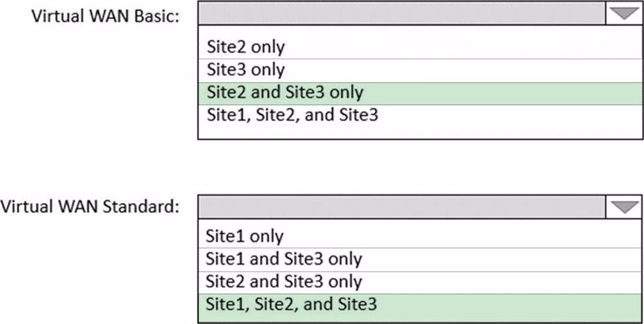Select "Site1, Site2, and Site3" in Basic list
644x324 pixels.
point(292,116)
